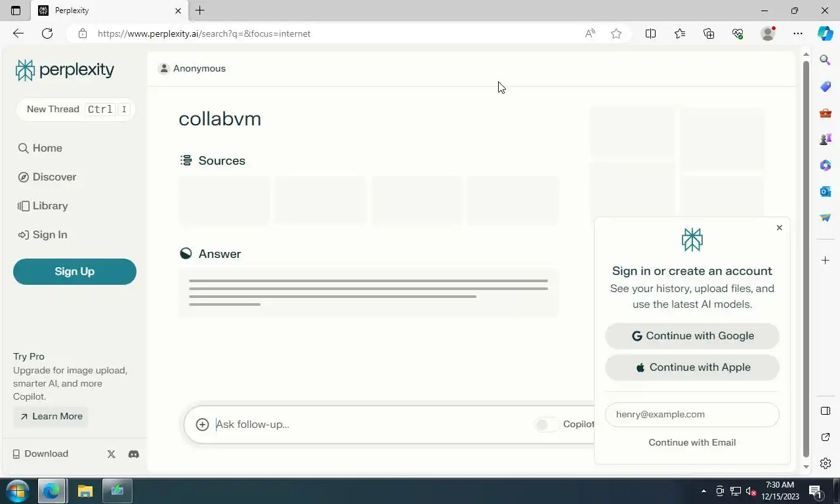Show hidden tray icons arrow
Image resolution: width=840 pixels, height=504 pixels.
pos(703,491)
